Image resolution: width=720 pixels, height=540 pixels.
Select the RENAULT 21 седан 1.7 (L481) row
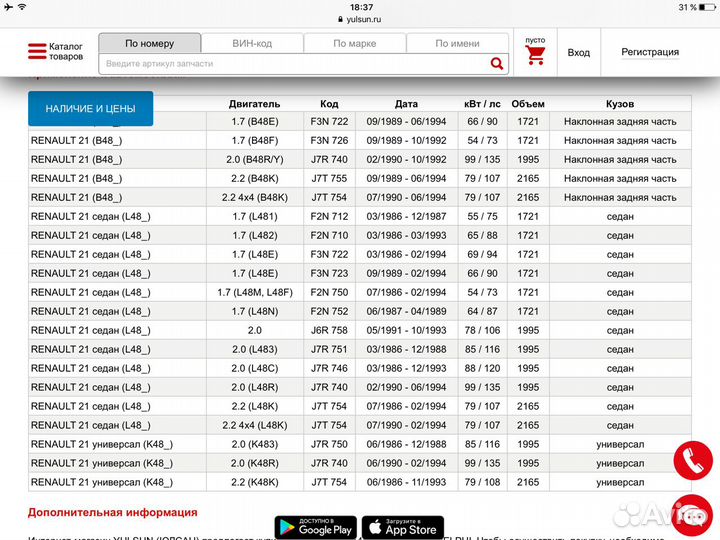pos(360,217)
